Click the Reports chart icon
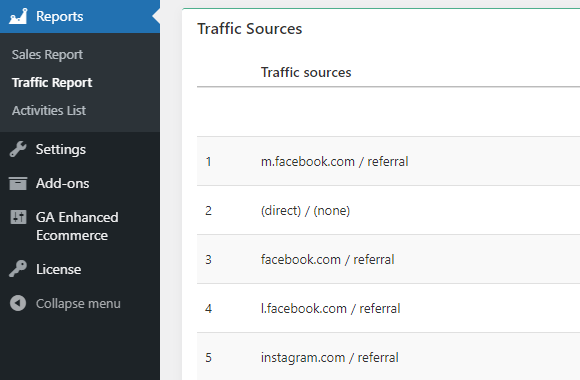Screen dimensions: 580x380 coord(18,16)
